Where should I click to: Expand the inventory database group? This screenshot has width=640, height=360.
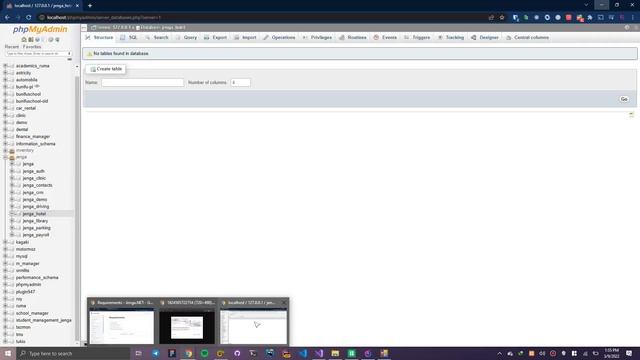5,151
